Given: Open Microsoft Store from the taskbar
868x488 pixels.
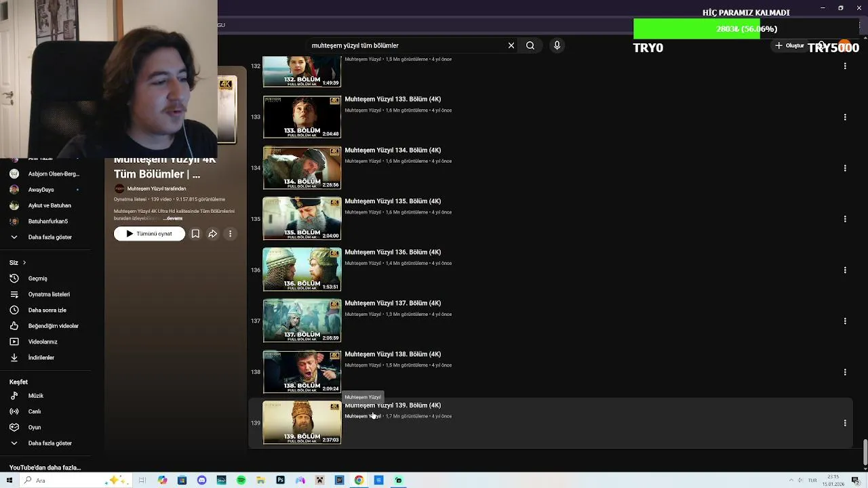Looking at the screenshot, I should coord(182,480).
